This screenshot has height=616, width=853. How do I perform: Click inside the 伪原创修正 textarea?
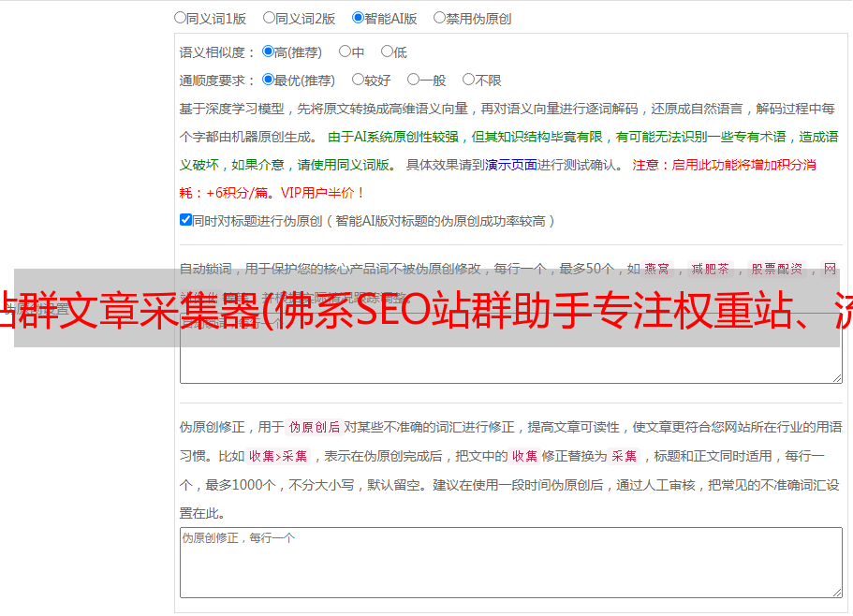pyautogui.click(x=511, y=563)
